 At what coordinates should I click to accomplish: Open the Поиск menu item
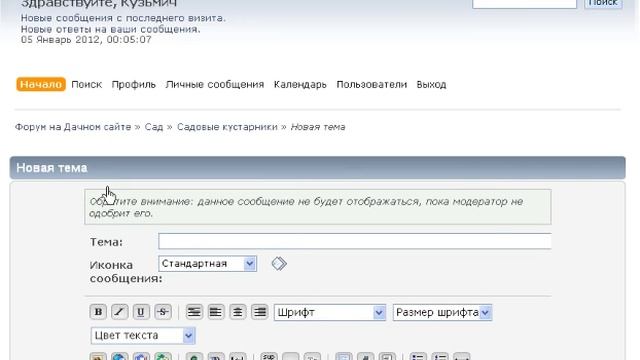pos(87,84)
